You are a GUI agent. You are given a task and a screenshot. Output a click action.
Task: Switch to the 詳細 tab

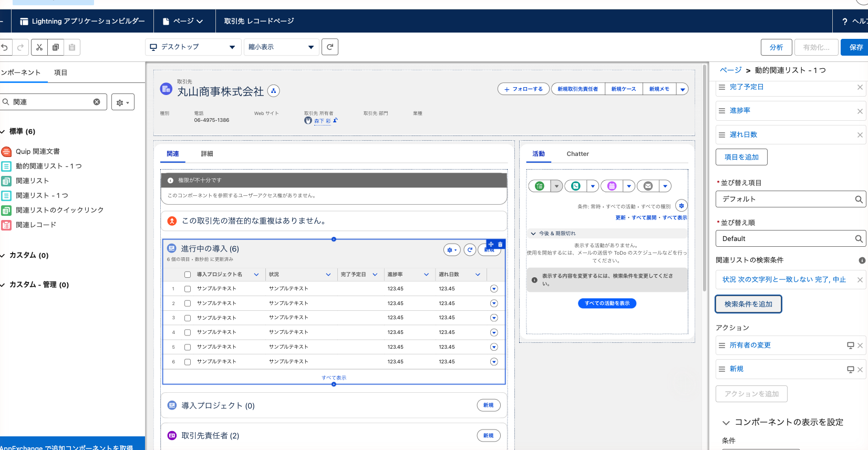coord(207,154)
